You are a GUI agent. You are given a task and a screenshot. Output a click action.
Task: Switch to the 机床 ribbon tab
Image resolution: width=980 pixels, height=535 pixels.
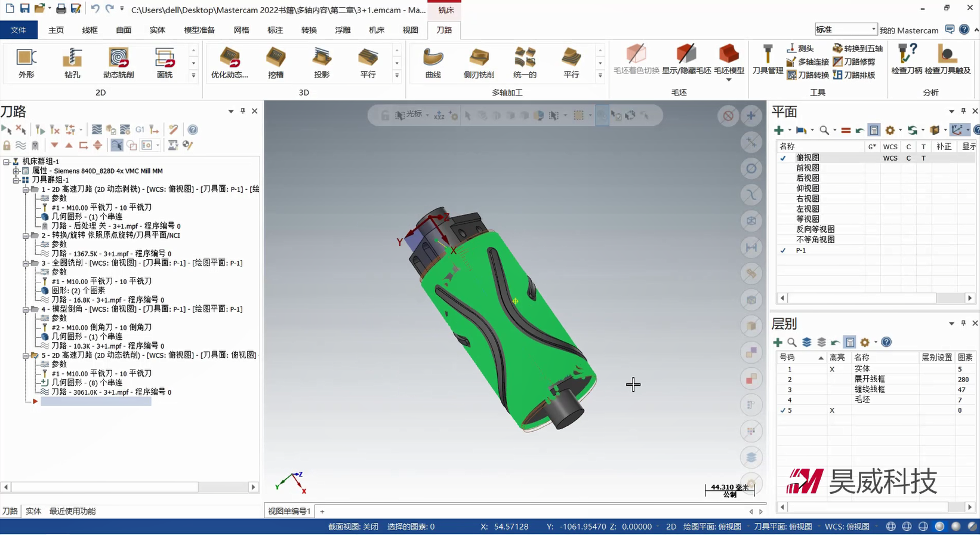[x=377, y=30]
